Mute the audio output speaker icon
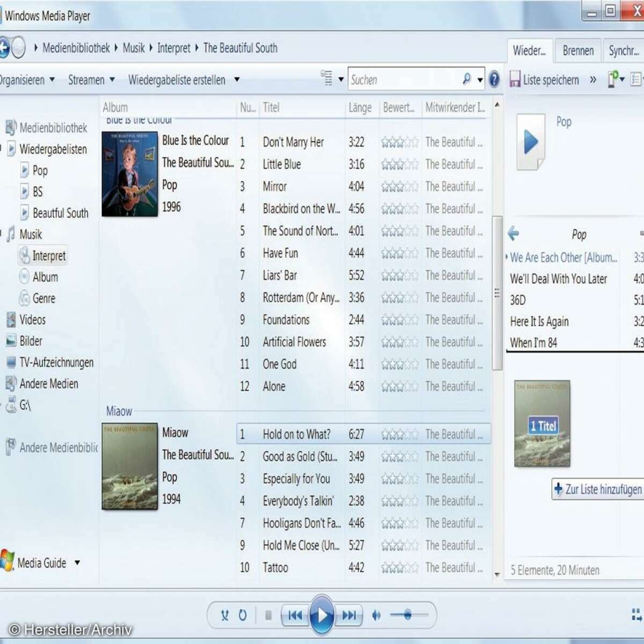Image resolution: width=644 pixels, height=644 pixels. coord(376,616)
